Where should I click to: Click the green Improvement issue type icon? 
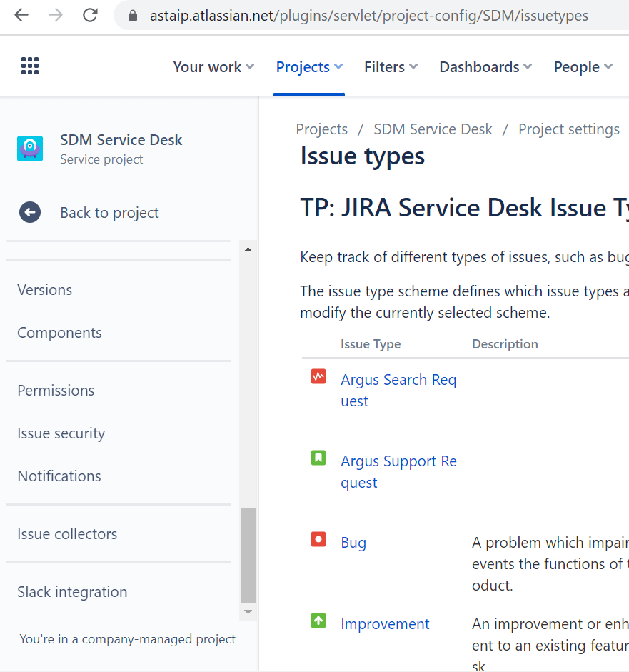tap(318, 621)
